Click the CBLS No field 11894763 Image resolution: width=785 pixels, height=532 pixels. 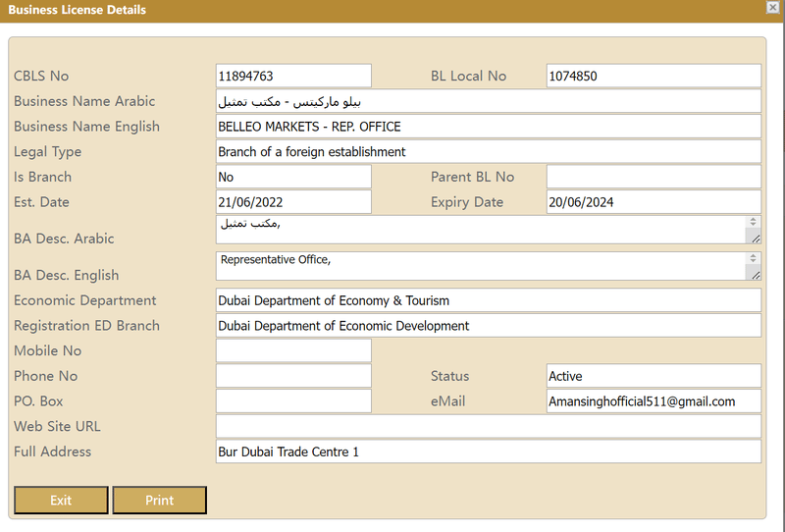pyautogui.click(x=293, y=77)
